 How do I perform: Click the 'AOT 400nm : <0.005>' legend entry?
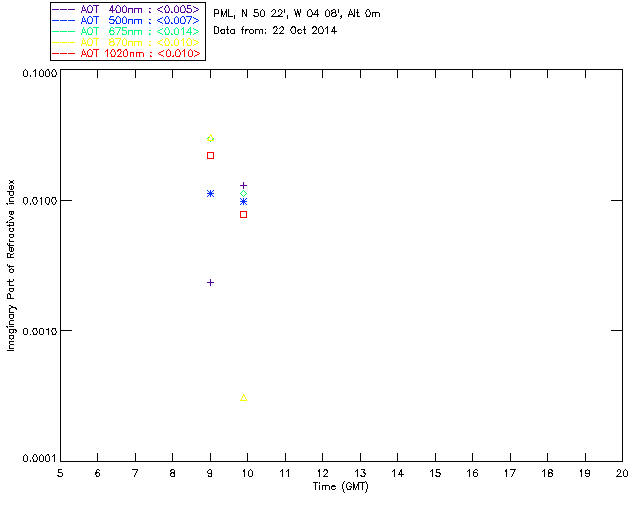tap(127, 9)
